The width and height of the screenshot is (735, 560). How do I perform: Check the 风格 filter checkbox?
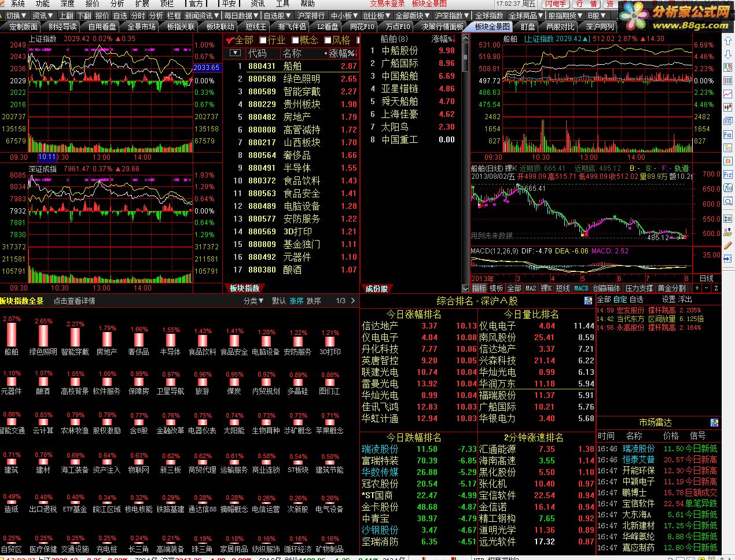(328, 40)
